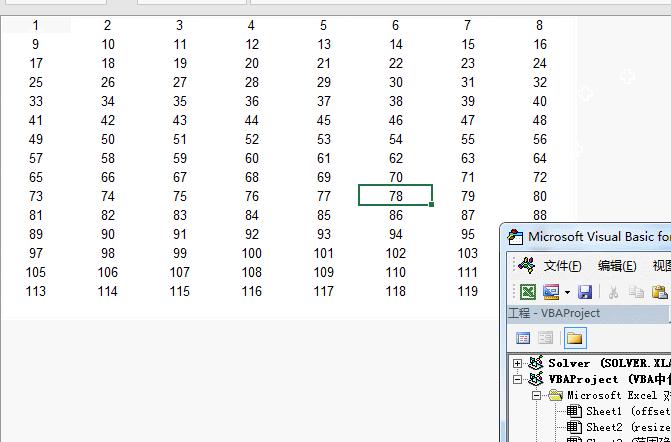
Task: Click the Save floppy-disk icon in VBA toolbar
Action: click(585, 292)
